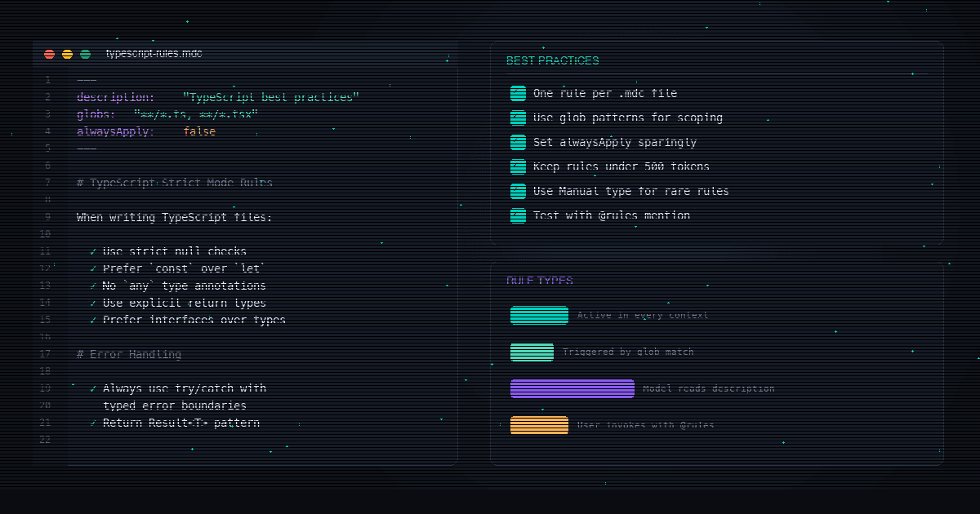Click the "Active in every context" label
The image size is (980, 514).
pyautogui.click(x=643, y=315)
